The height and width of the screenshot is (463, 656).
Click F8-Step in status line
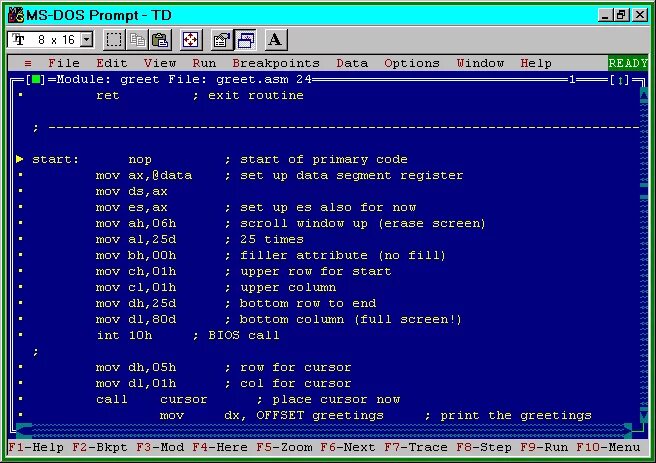(484, 447)
